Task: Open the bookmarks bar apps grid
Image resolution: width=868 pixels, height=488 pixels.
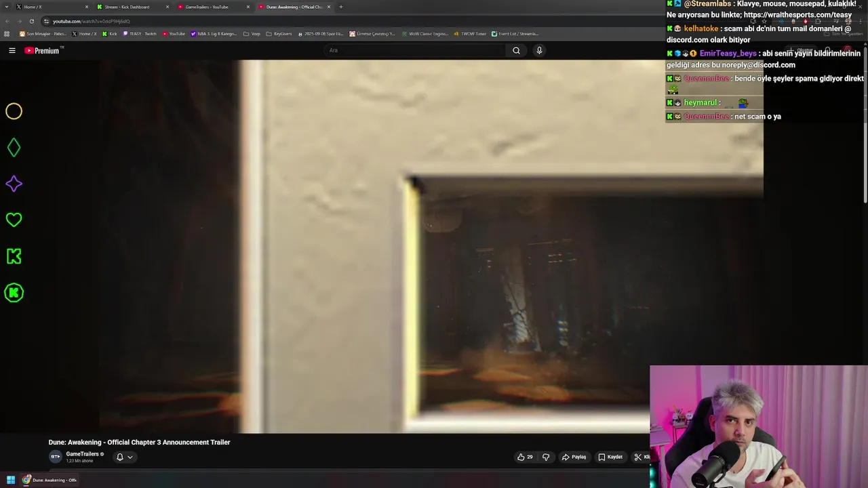Action: click(7, 33)
